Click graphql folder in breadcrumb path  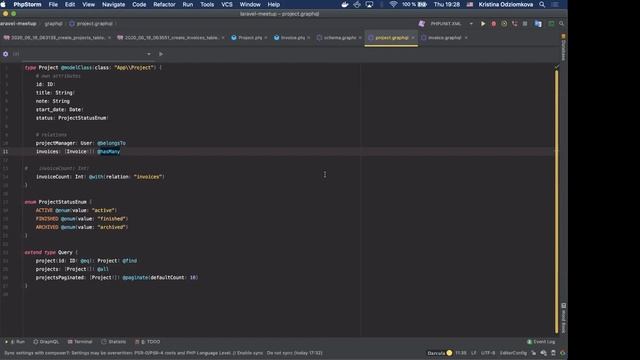point(53,24)
